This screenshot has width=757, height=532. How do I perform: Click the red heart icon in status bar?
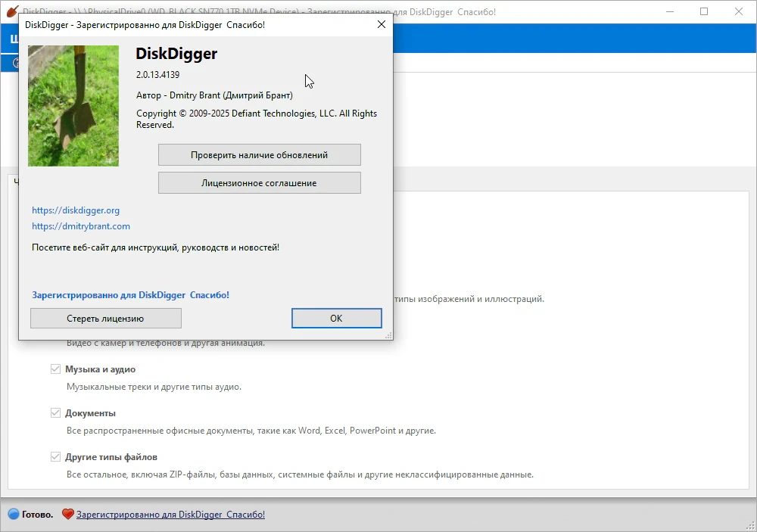point(68,515)
